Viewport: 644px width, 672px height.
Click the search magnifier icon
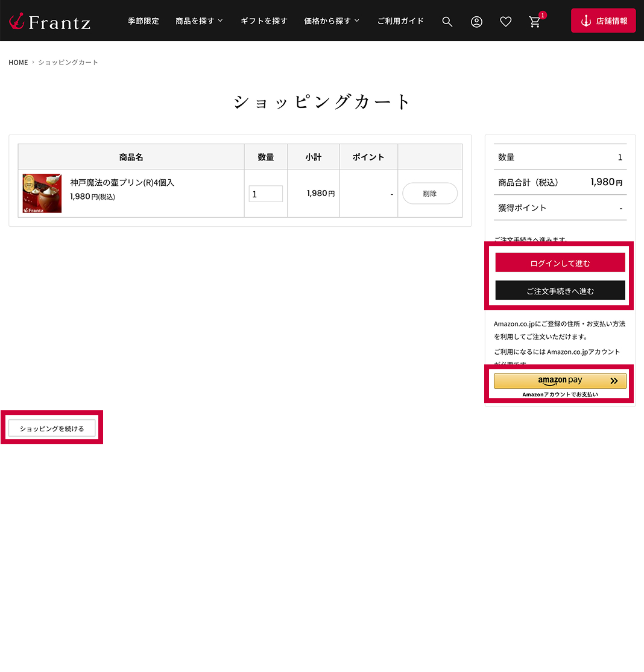[x=447, y=22]
